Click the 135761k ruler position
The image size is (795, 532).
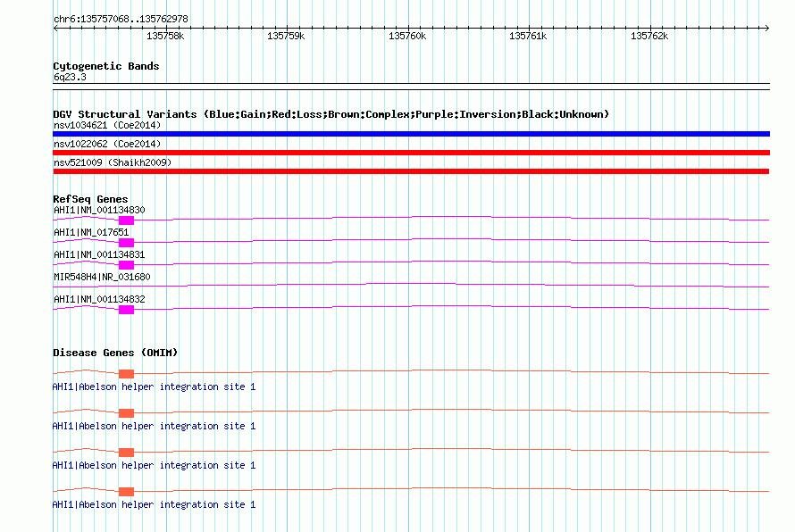coord(528,36)
